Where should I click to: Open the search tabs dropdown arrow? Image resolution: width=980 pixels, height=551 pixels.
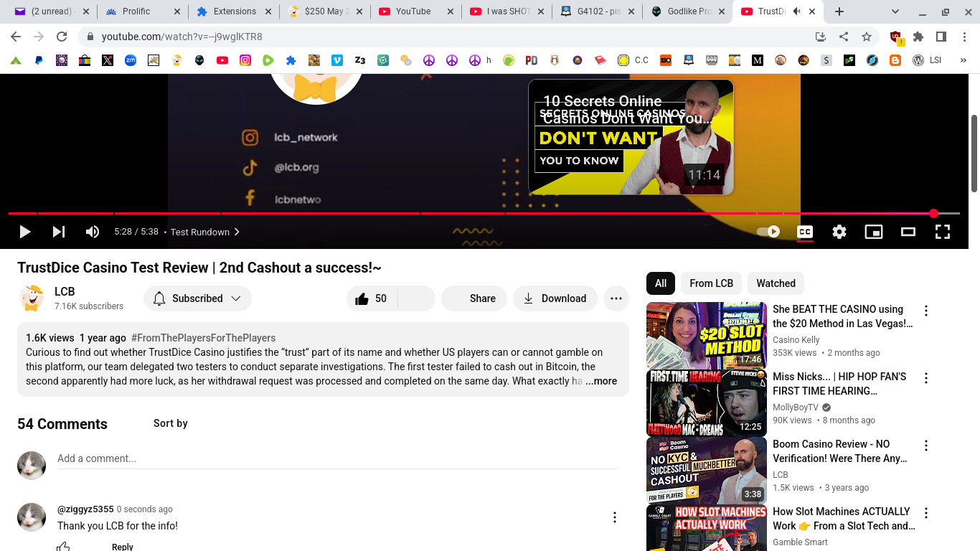click(x=895, y=11)
